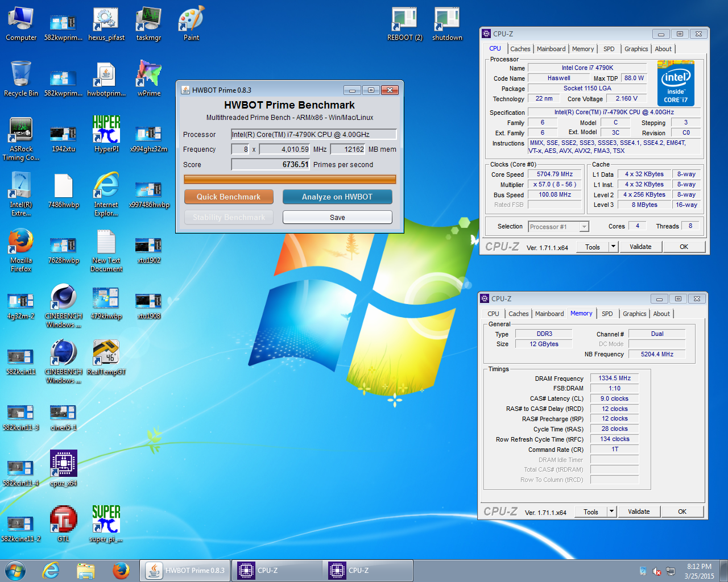Viewport: 728px width, 582px height.
Task: Switch to Caches tab in top CPU-Z
Action: pos(520,49)
